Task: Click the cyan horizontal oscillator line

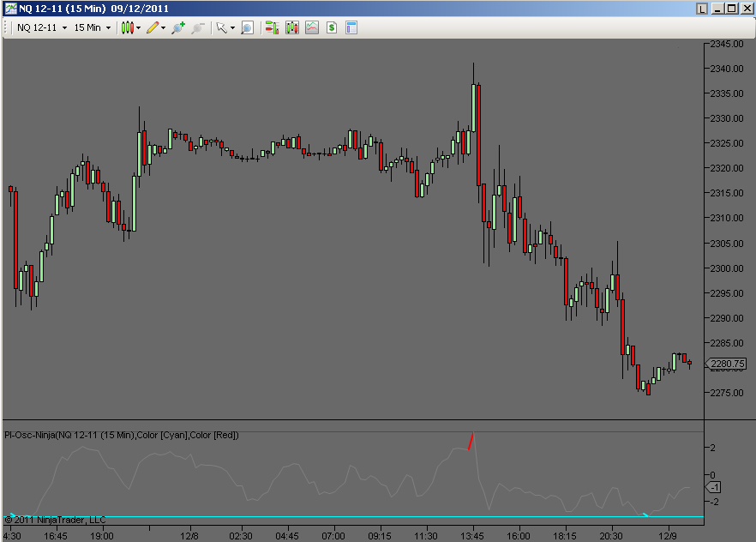Action: coord(343,516)
